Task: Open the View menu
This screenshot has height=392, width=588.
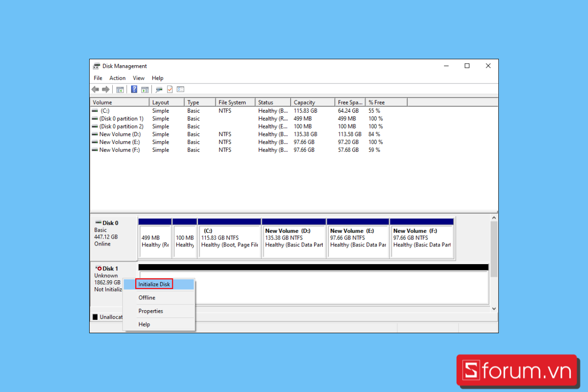Action: click(x=139, y=78)
